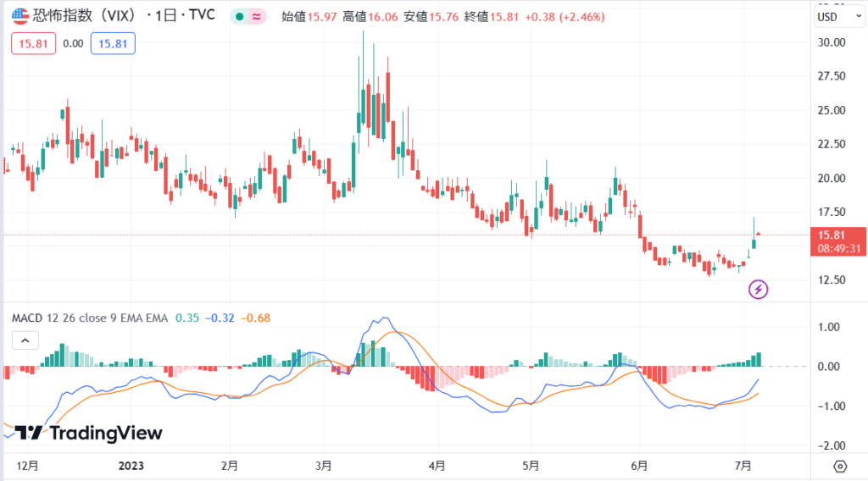Click the 1.00 MACD axis label

pos(829,327)
